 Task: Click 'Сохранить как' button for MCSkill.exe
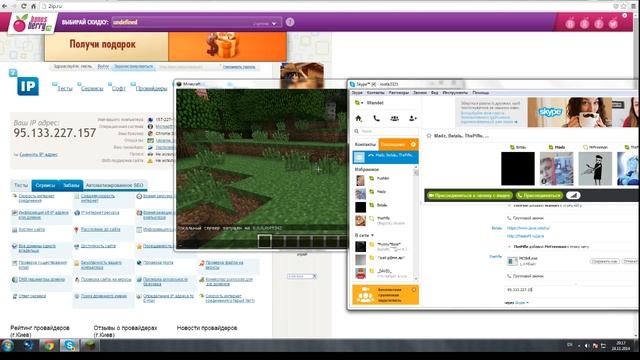click(x=604, y=261)
